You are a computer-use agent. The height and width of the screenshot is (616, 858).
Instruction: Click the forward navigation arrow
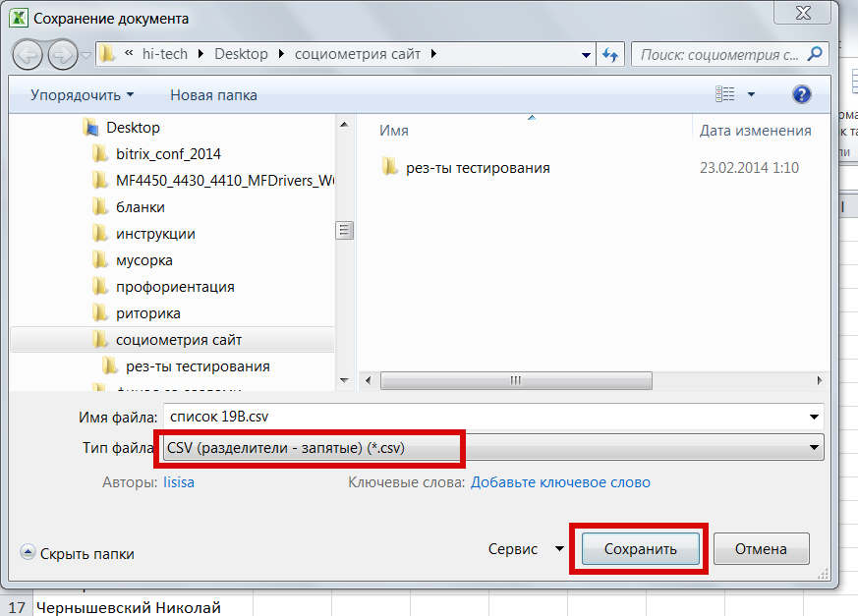pyautogui.click(x=62, y=54)
